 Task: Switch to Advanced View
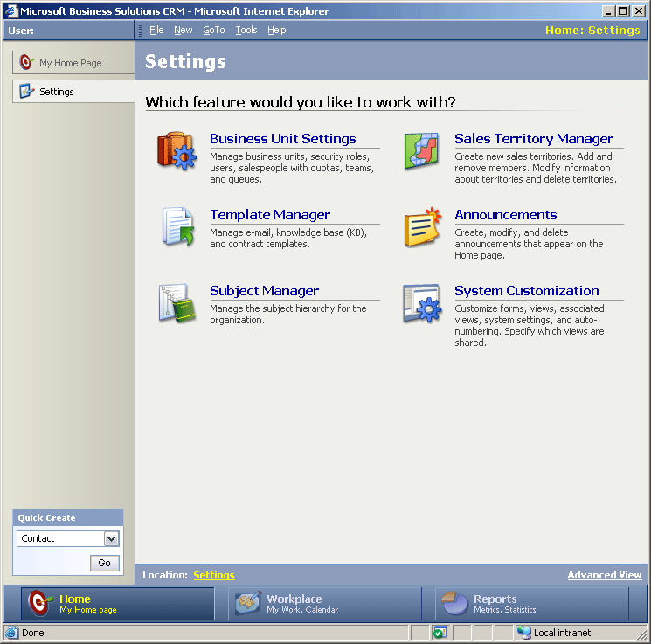[605, 575]
